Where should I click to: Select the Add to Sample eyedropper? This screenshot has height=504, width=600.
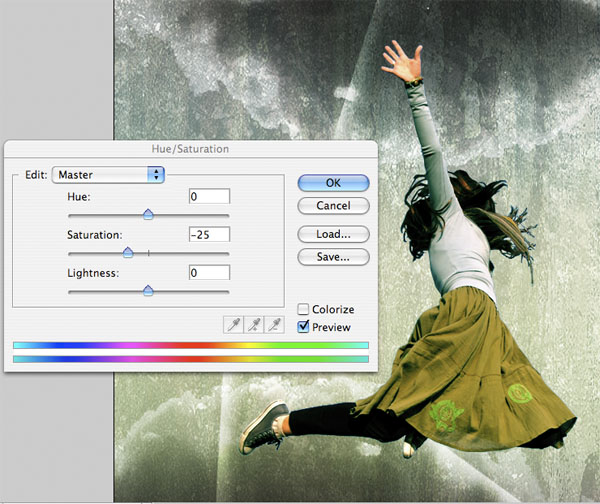254,325
